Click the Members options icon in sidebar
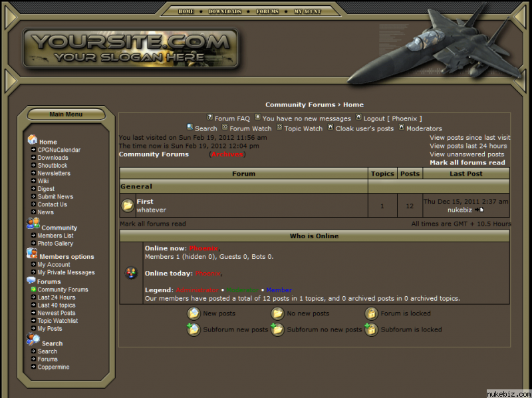Screen dimensions: 532x398 click(32, 254)
